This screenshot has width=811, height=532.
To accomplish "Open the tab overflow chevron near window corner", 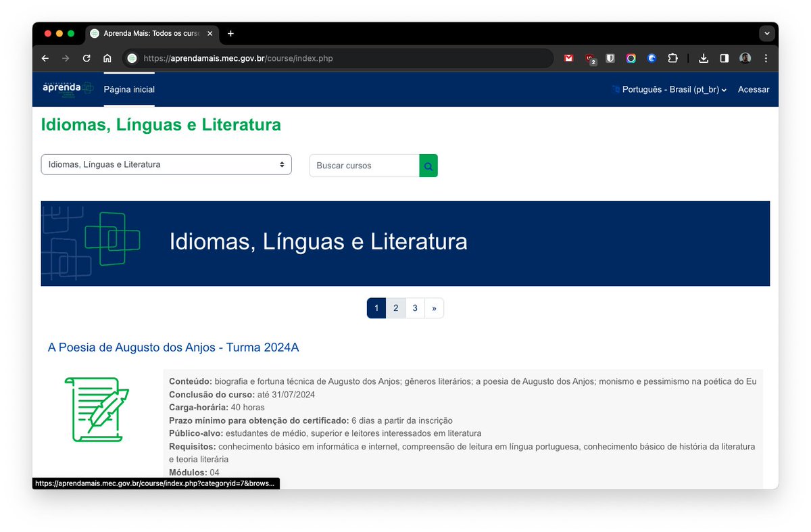I will pos(766,33).
